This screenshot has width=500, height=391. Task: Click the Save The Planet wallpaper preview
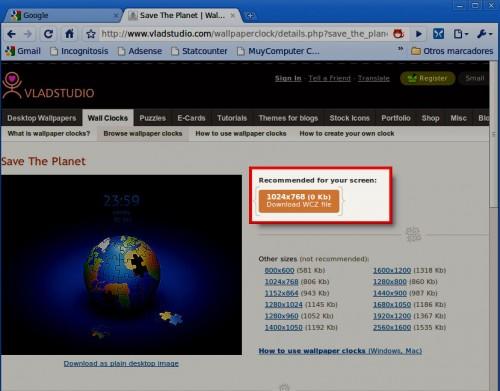coord(121,265)
